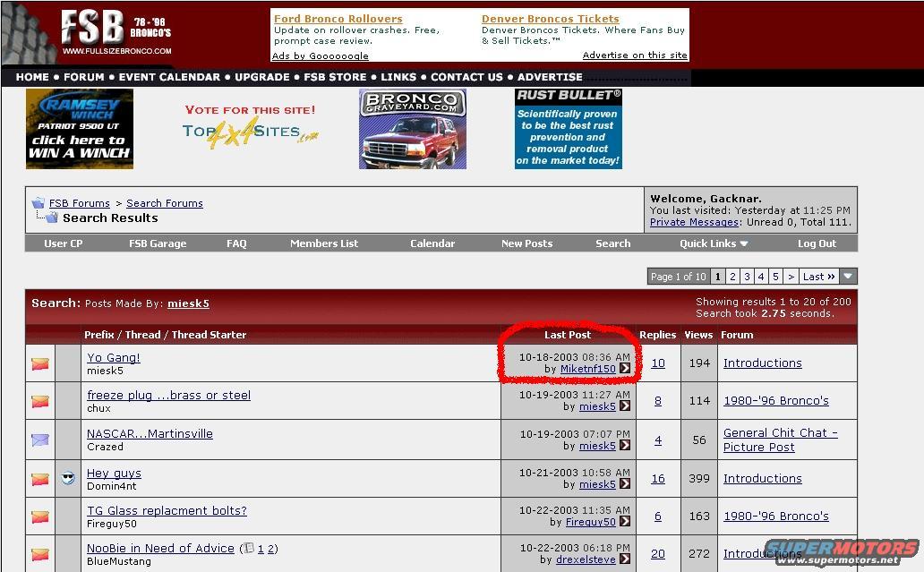Open the Top 4x4 Sites vote banner
Screen dimensions: 924x572
click(251, 128)
